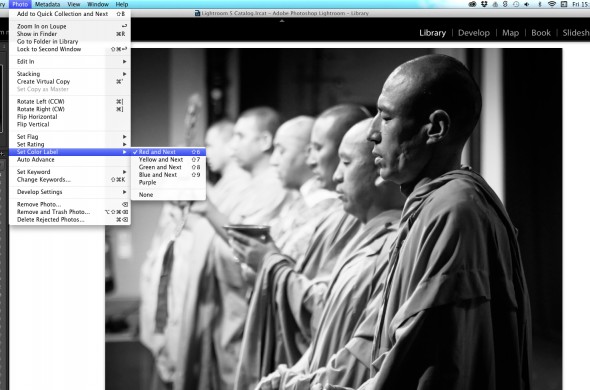Choose Delete Rejected Photos...

70,219
